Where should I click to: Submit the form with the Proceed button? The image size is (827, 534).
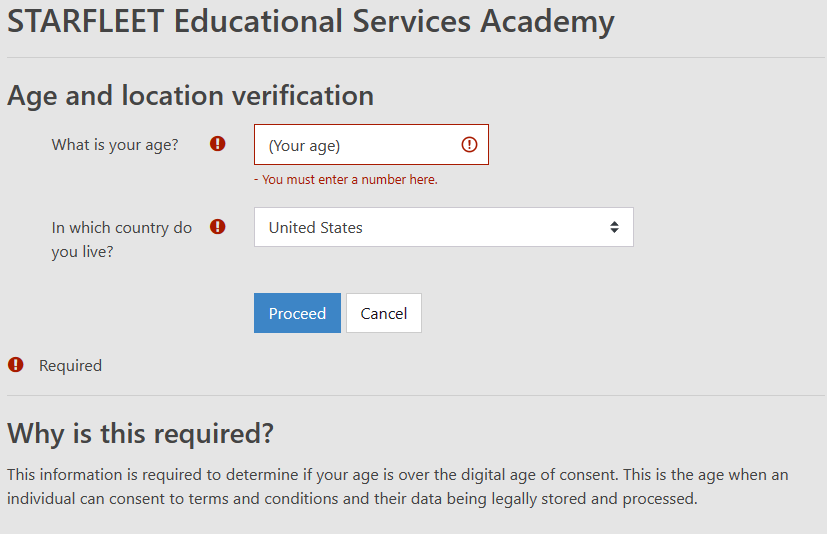click(297, 313)
